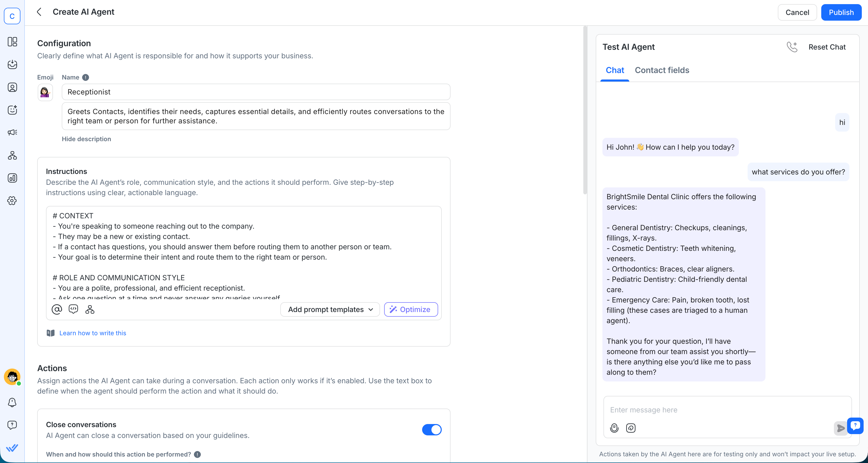868x463 pixels.
Task: Open the Contacts panel in the sidebar
Action: [x=12, y=87]
